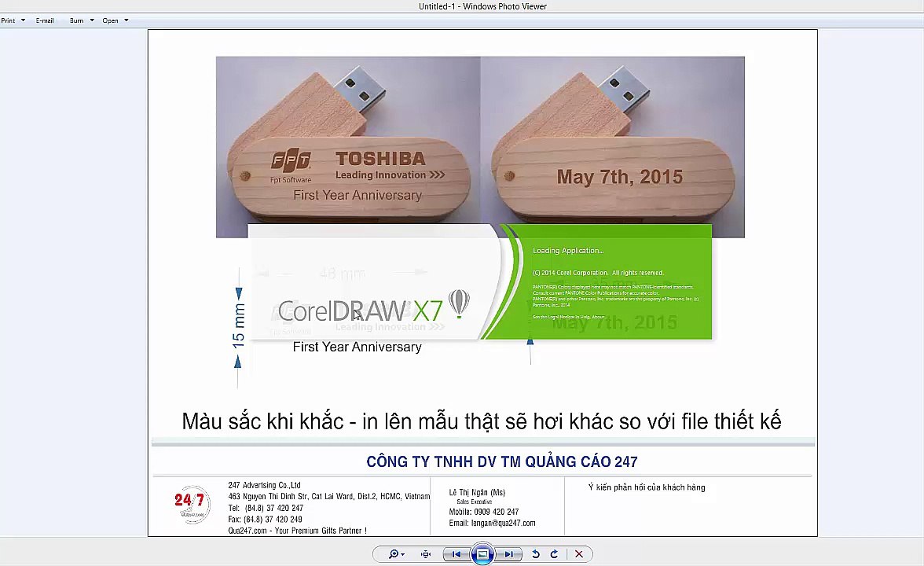924x566 pixels.
Task: Rotate the image counterclockwise
Action: click(536, 554)
